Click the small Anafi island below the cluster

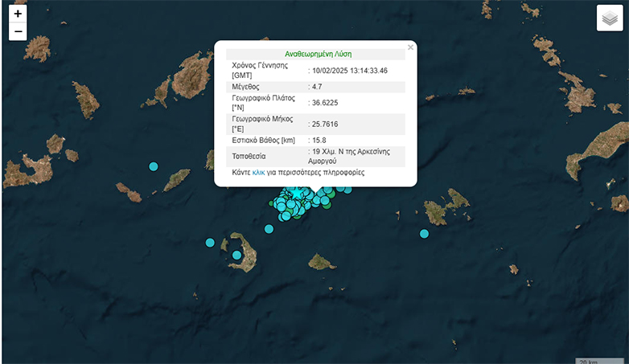tap(321, 262)
